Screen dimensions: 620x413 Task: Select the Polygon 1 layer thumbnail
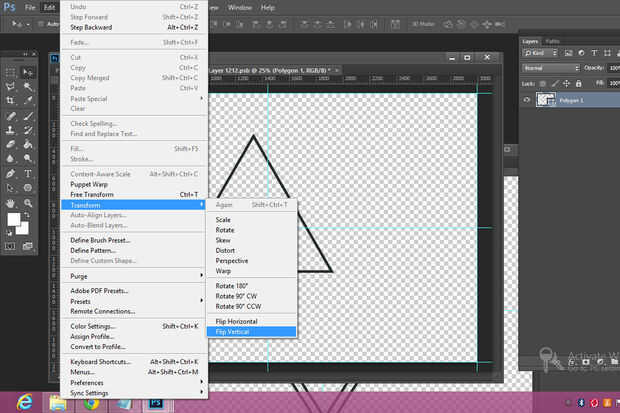(x=546, y=100)
